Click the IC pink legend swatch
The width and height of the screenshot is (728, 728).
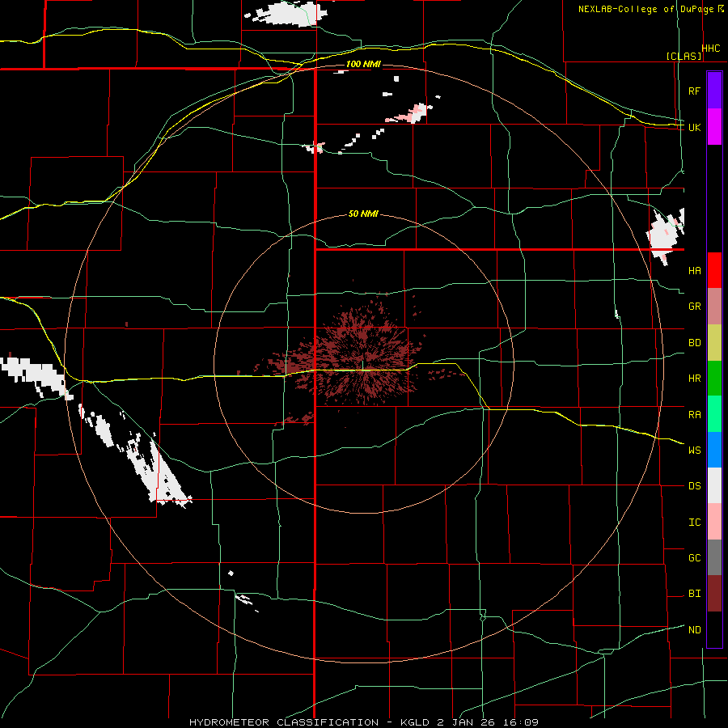[x=714, y=522]
